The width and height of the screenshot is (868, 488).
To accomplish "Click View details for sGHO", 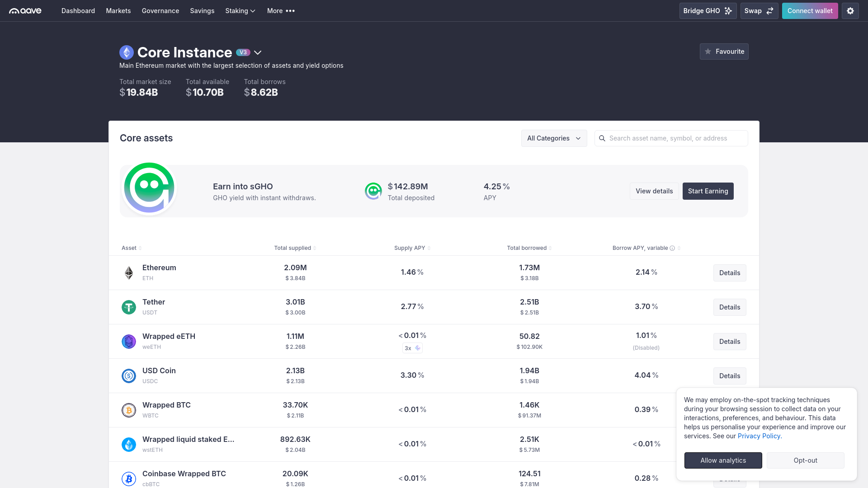I will pyautogui.click(x=654, y=191).
